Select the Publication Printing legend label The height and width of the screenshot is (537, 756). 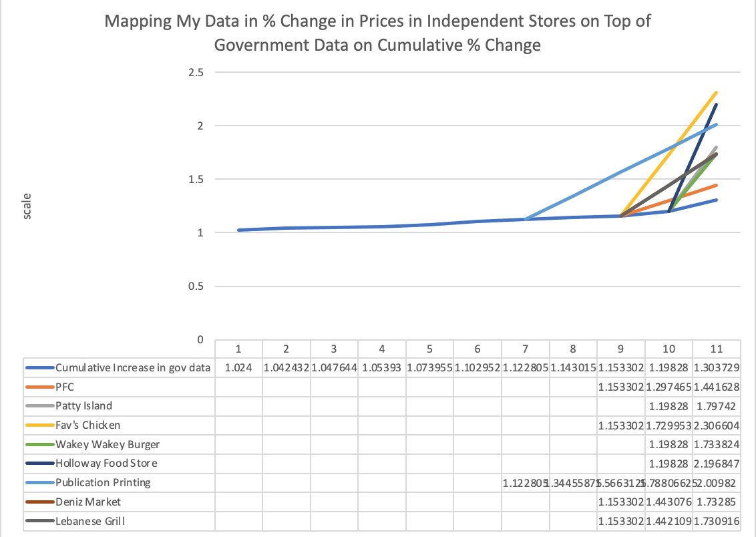[103, 482]
